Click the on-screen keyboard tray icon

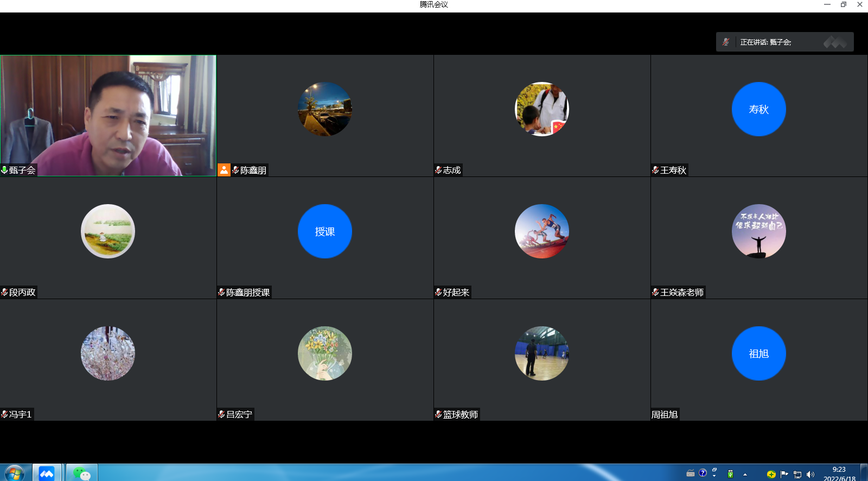[x=690, y=473]
